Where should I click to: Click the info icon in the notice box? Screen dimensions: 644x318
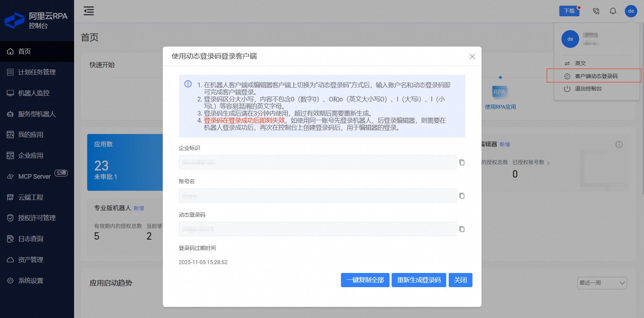[188, 84]
